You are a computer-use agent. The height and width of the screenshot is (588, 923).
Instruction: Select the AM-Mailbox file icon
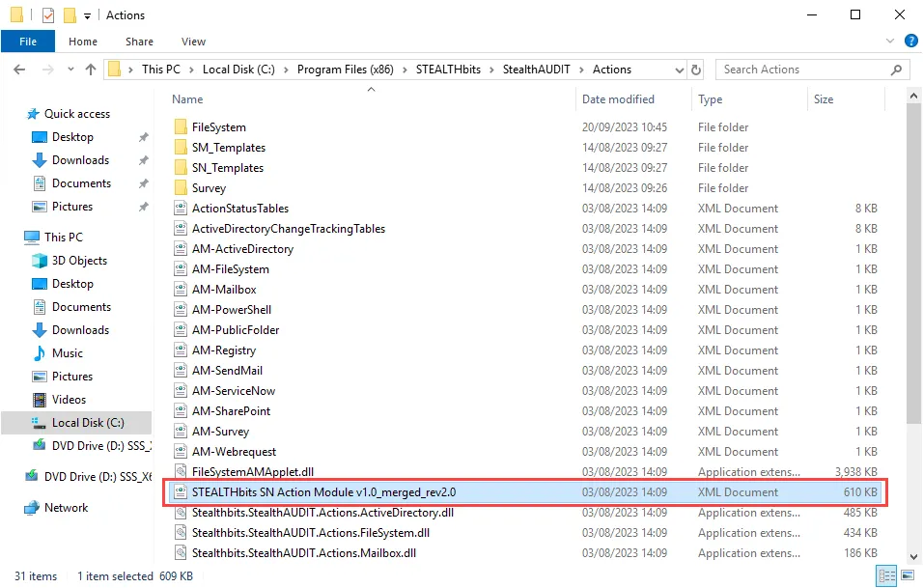(181, 289)
